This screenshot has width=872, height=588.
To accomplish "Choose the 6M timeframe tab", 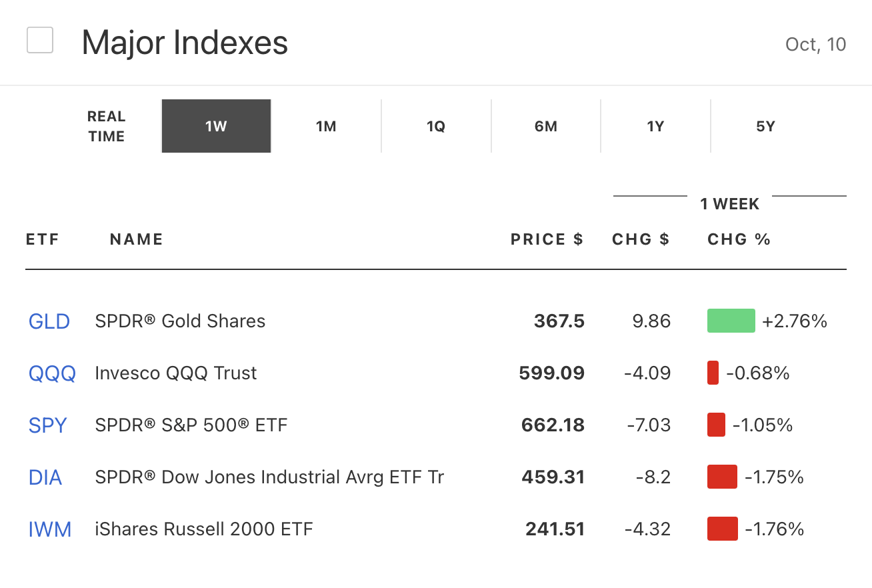I will 546,127.
